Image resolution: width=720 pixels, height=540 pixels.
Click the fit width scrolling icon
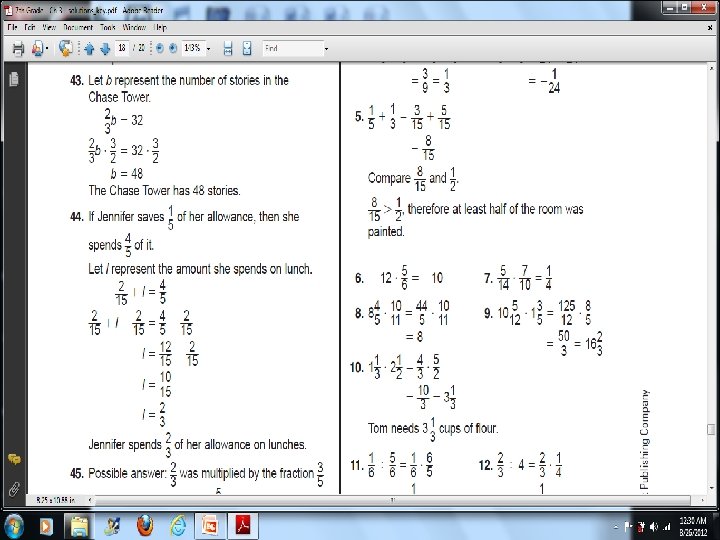point(228,48)
